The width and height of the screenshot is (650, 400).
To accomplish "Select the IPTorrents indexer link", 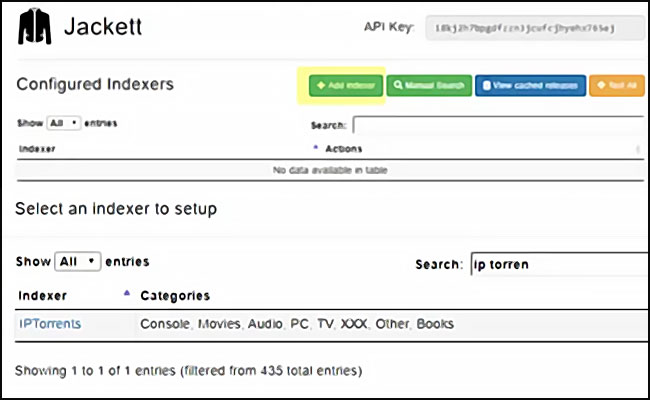I will [x=50, y=324].
